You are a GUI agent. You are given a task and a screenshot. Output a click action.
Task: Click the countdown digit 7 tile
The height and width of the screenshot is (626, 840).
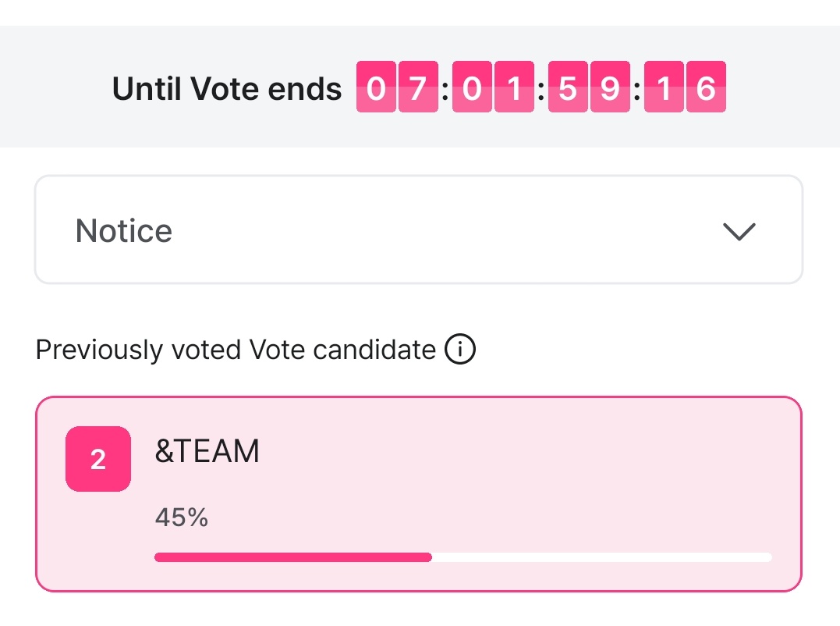418,87
